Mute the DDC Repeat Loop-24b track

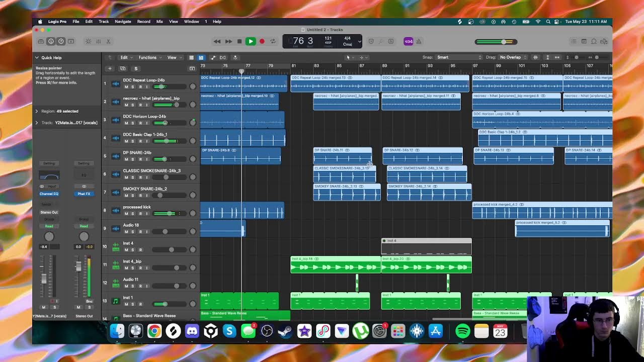(x=126, y=86)
